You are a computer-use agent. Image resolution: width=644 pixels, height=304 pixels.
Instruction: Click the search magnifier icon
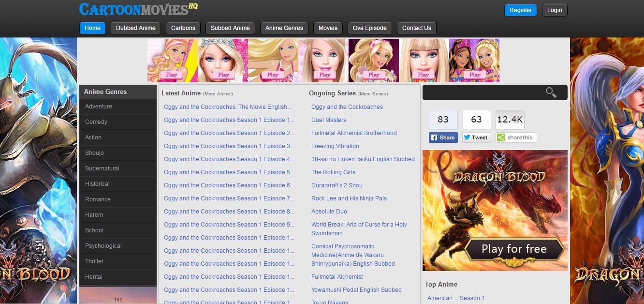click(x=551, y=92)
